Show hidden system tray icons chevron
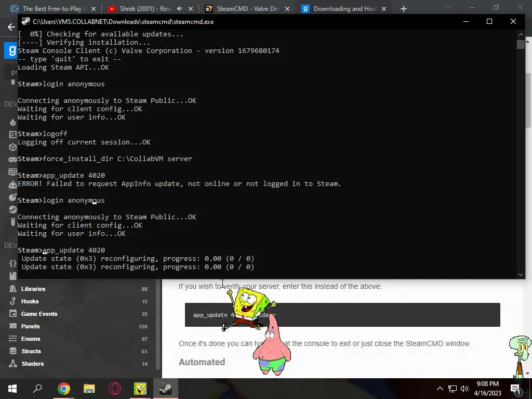Viewport: 532px width, 399px height. (x=440, y=389)
